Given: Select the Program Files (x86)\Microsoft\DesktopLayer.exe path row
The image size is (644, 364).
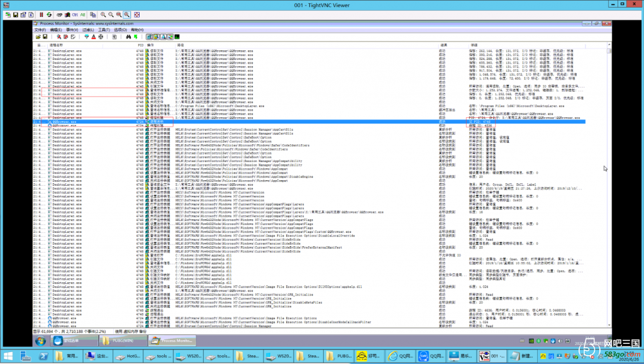Looking at the screenshot, I should (x=309, y=106).
